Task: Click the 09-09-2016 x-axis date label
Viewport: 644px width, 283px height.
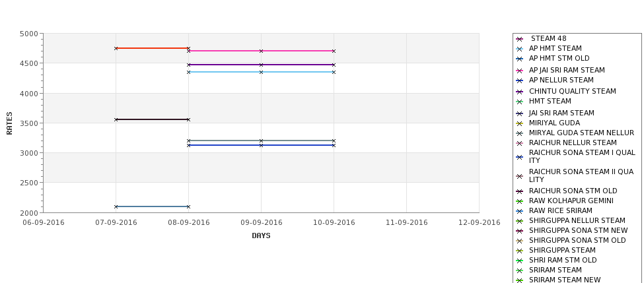Action: [x=261, y=223]
